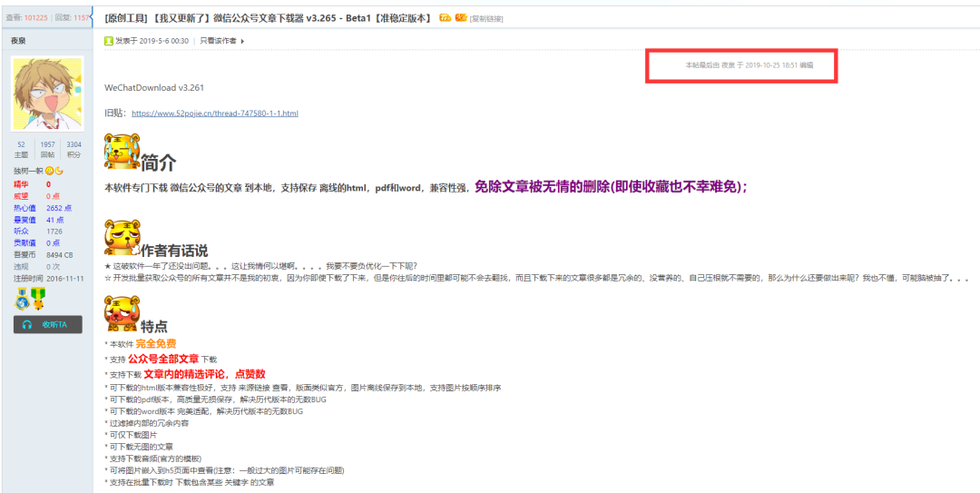Click the 回复 reply count in header
The width and height of the screenshot is (980, 493).
point(72,17)
